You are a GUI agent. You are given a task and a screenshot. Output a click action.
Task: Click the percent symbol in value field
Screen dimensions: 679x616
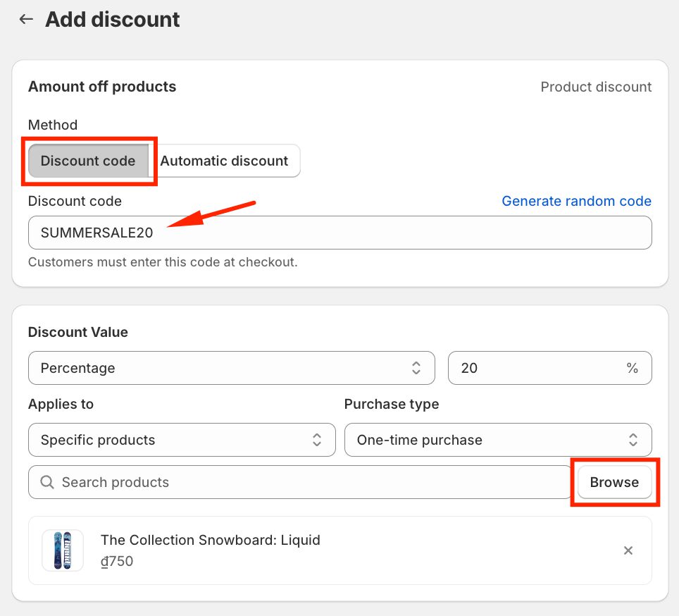point(632,368)
